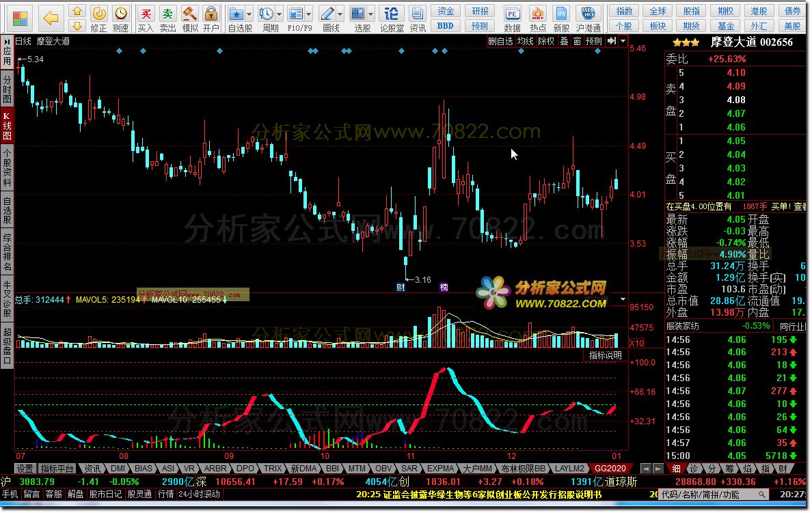Click the 财 marker on the chart

(401, 288)
